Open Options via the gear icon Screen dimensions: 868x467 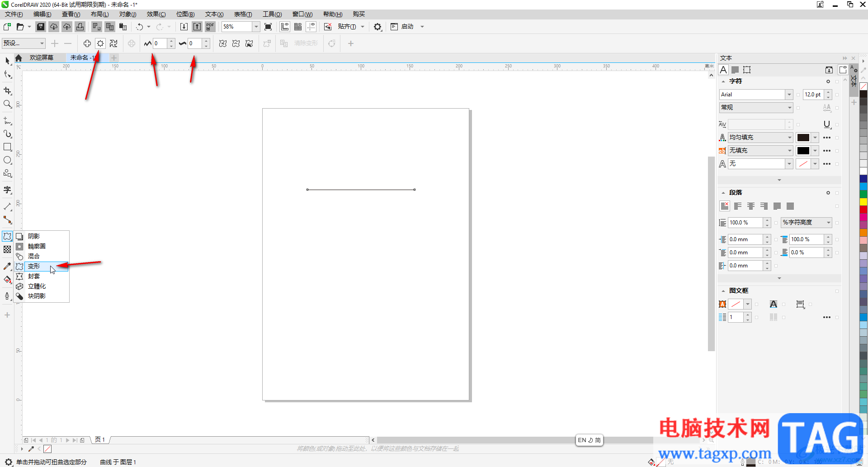tap(377, 27)
